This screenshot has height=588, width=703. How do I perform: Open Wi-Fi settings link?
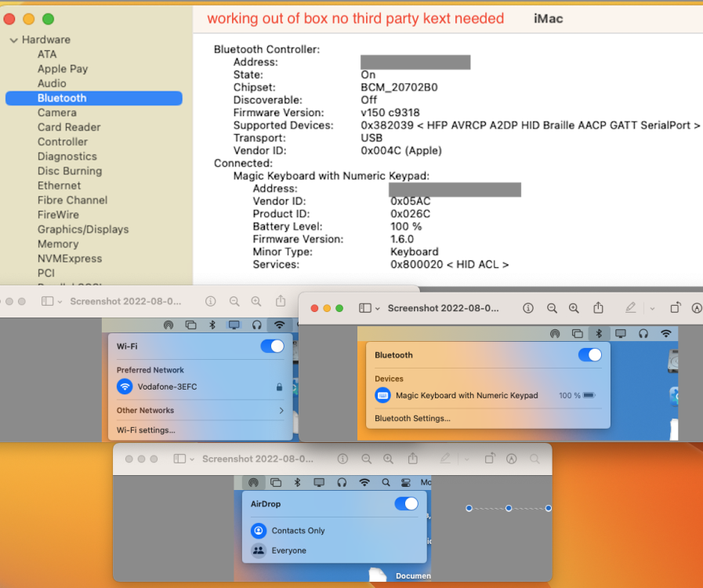[x=146, y=430]
